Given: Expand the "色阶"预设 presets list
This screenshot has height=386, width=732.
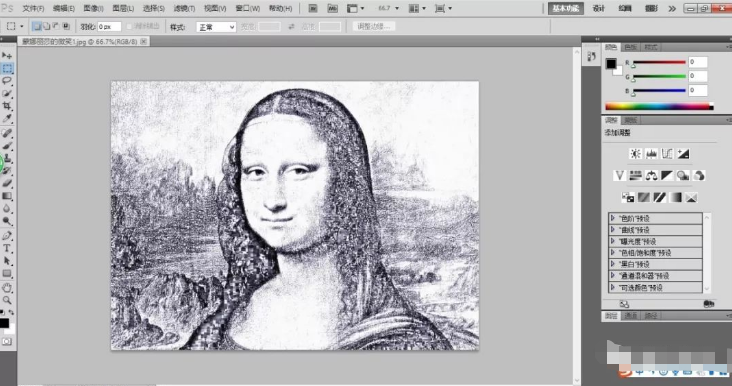Looking at the screenshot, I should tap(655, 218).
